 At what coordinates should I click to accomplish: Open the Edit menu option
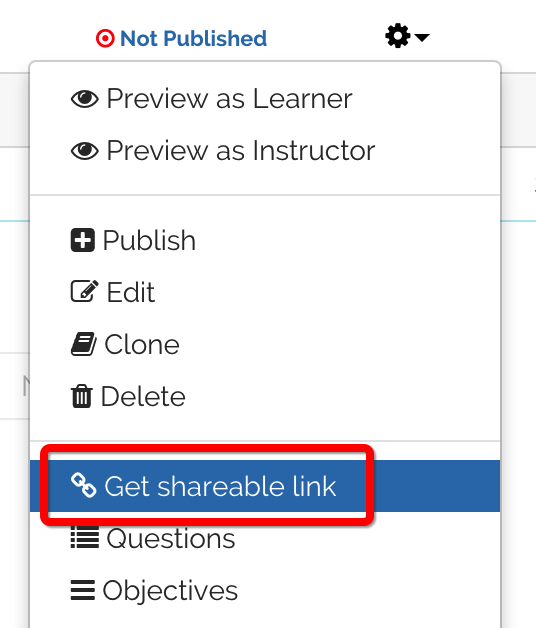click(x=265, y=292)
